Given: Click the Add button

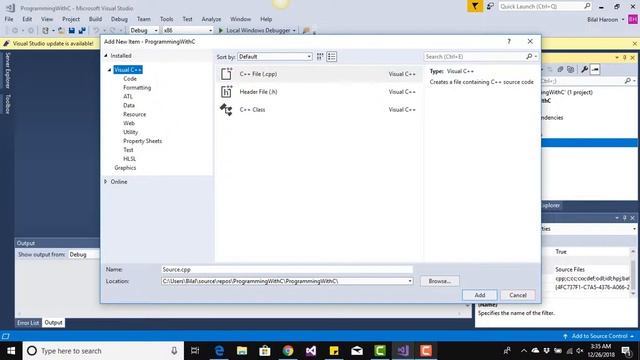Looking at the screenshot, I should 480,295.
